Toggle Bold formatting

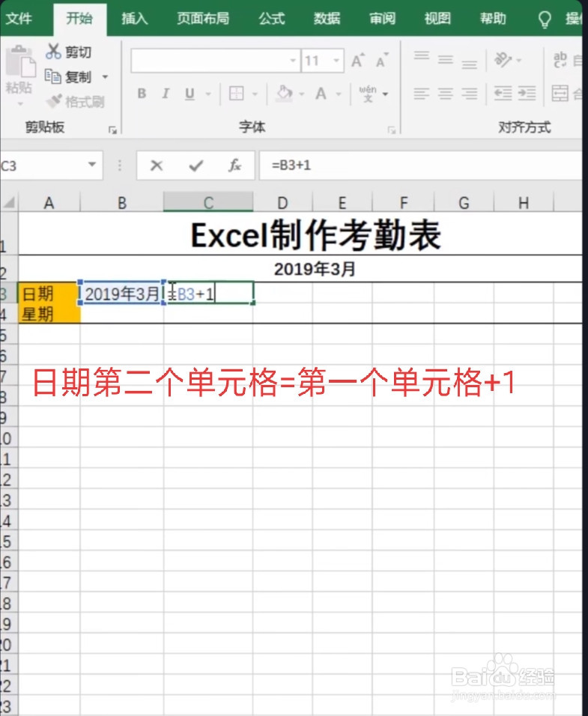tap(142, 94)
